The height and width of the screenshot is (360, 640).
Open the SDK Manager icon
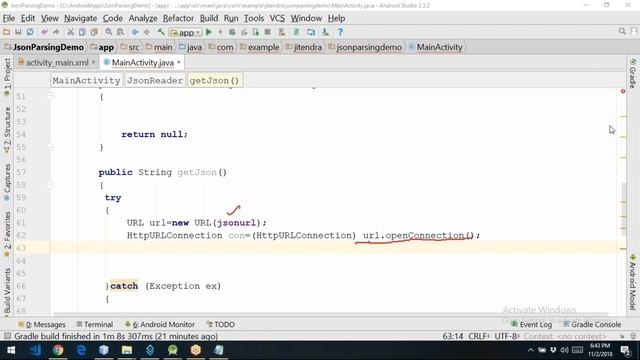click(x=325, y=32)
